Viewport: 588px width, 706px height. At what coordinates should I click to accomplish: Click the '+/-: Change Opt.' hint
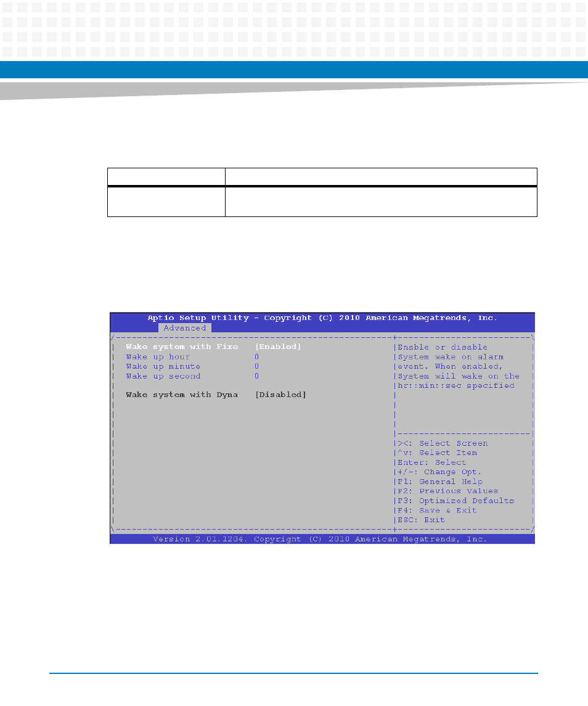tap(440, 472)
